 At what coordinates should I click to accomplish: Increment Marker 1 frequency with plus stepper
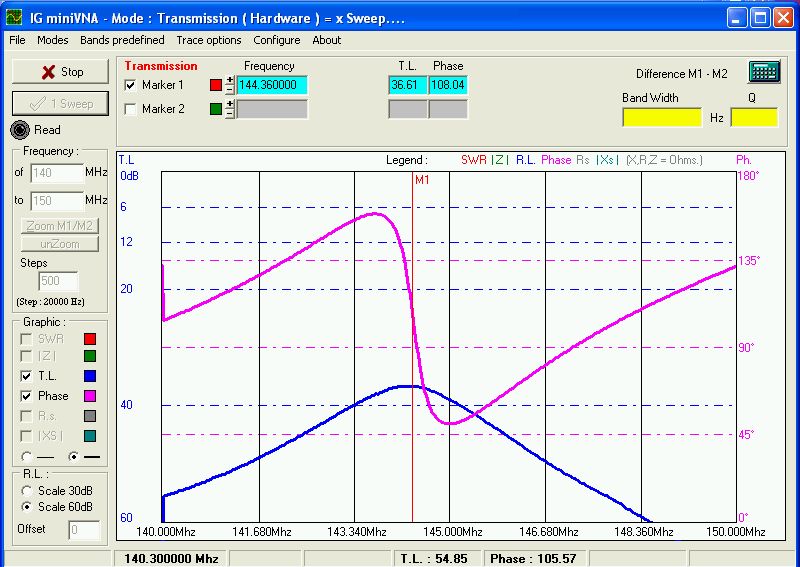[x=230, y=80]
